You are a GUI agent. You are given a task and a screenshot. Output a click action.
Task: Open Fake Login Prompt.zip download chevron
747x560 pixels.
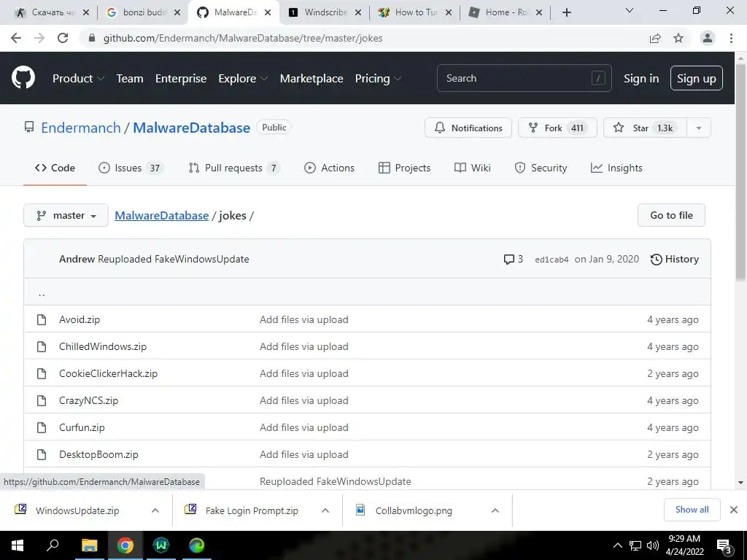pos(325,510)
